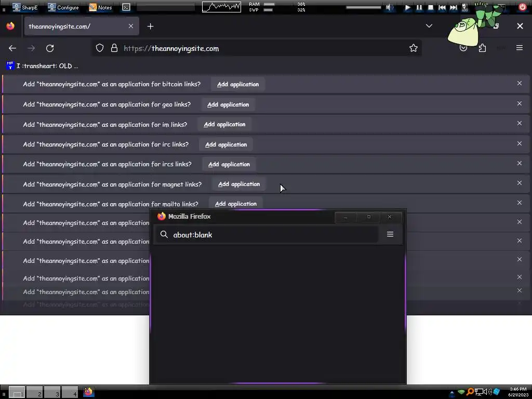Open Notes in the top bar
The image size is (532, 399).
coord(100,7)
